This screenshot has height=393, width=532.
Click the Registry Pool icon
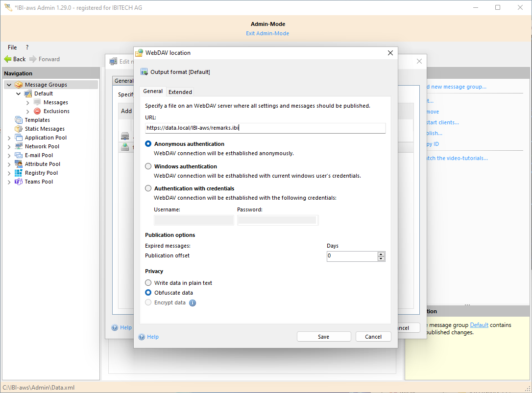pyautogui.click(x=19, y=173)
